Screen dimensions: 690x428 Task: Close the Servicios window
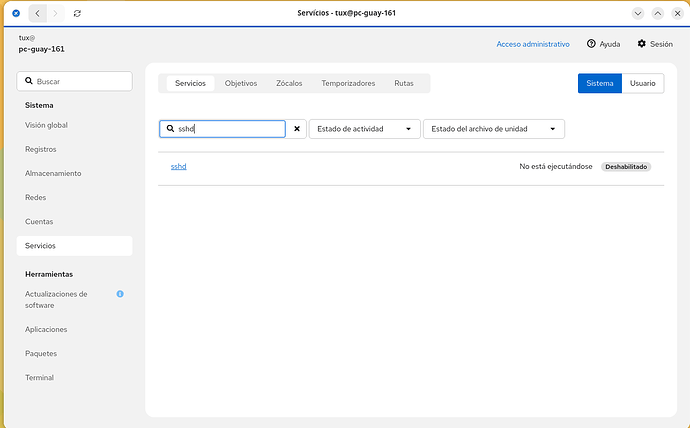tap(677, 13)
